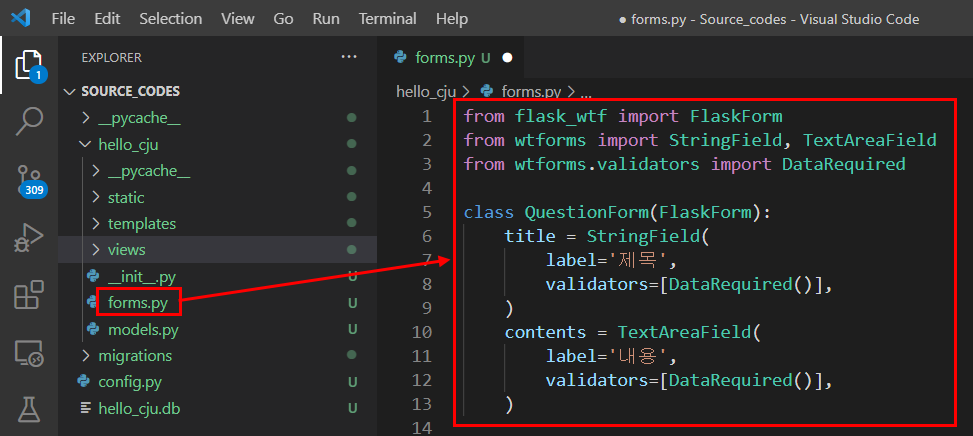Open Source Control view with 309 badge
The image size is (973, 436).
tap(29, 181)
